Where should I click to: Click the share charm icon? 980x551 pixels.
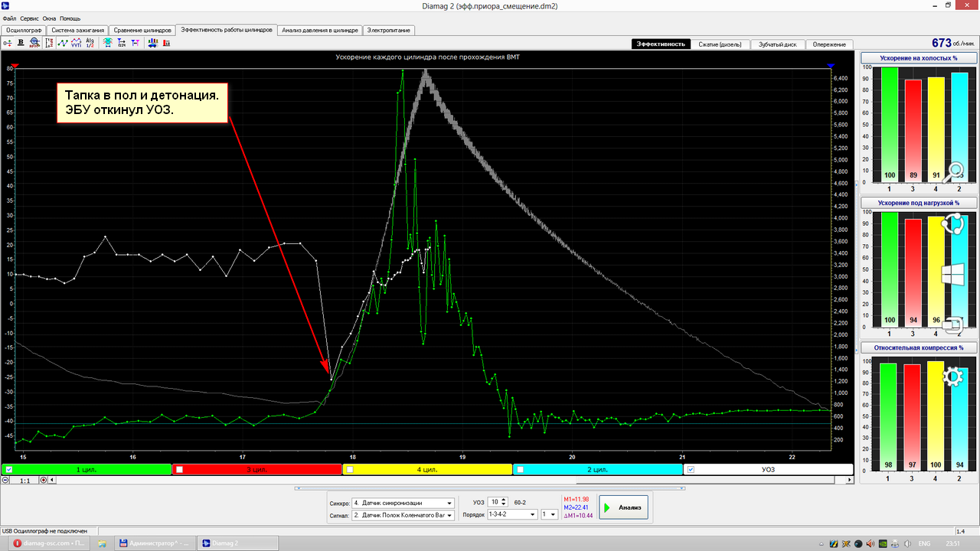coord(954,223)
